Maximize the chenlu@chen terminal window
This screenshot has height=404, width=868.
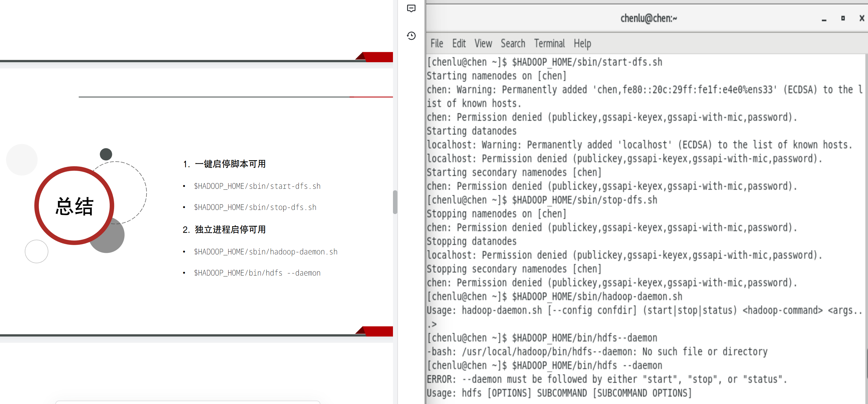pyautogui.click(x=843, y=18)
